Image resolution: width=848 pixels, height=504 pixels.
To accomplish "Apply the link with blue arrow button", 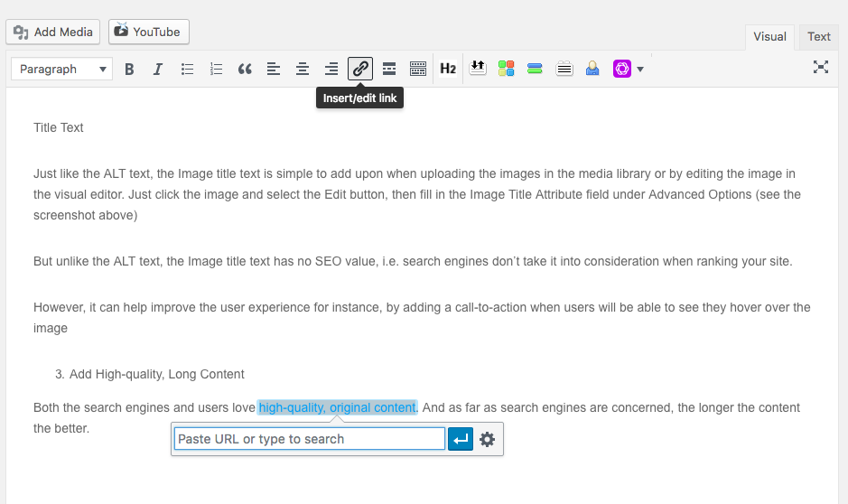I will pyautogui.click(x=461, y=439).
